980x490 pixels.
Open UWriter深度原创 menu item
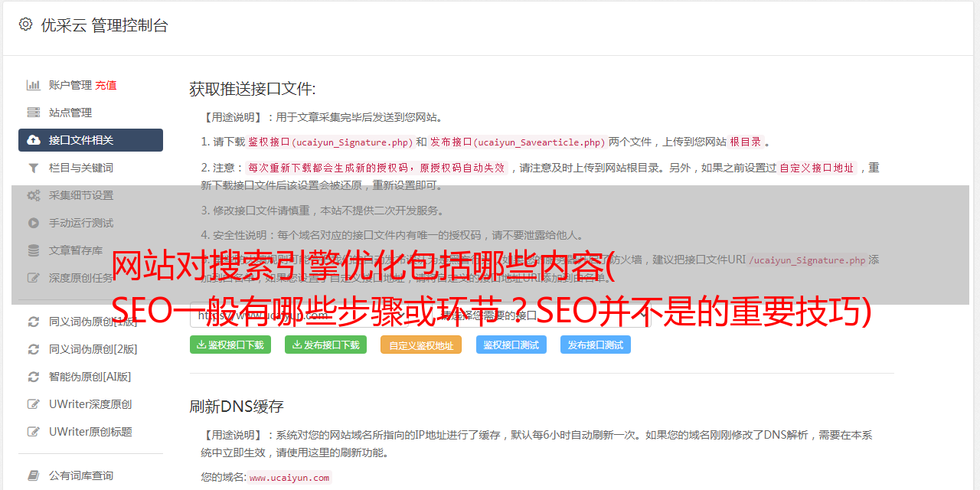coord(90,404)
